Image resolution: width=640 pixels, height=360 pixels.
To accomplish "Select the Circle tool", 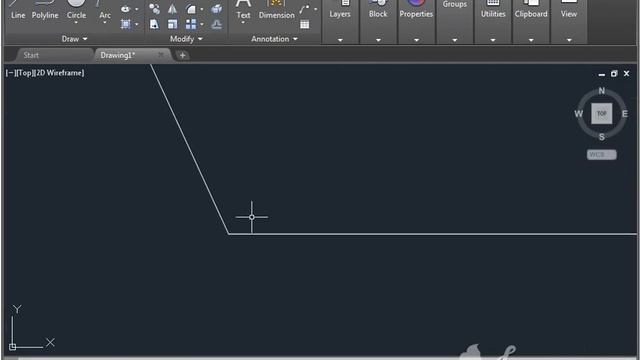I will tap(76, 10).
